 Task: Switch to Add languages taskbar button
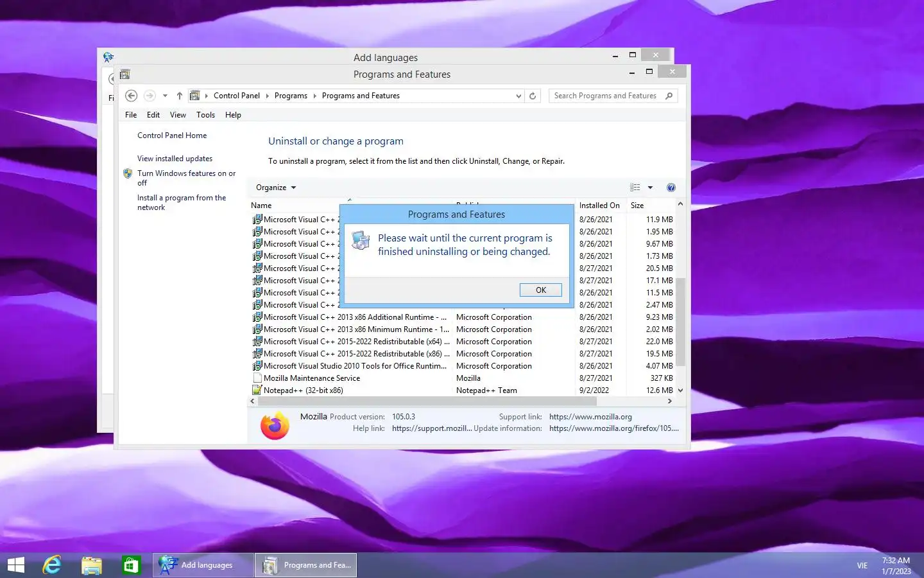tap(203, 565)
